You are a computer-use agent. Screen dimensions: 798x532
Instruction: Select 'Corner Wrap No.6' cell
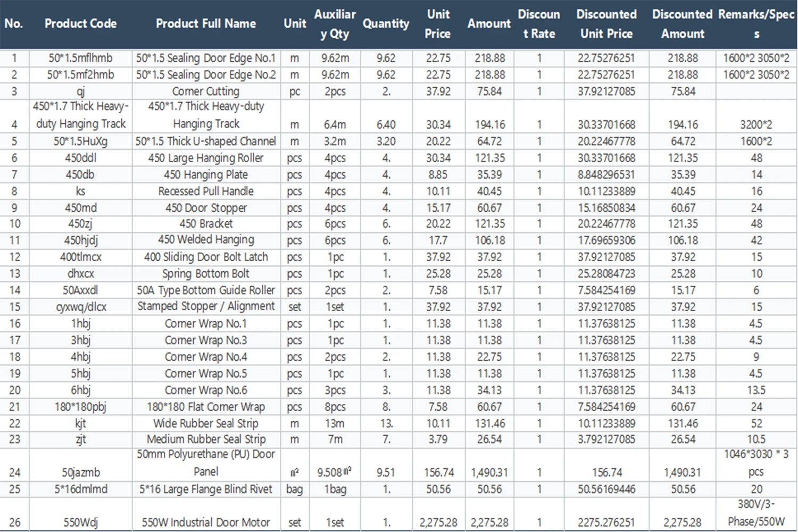pyautogui.click(x=206, y=390)
